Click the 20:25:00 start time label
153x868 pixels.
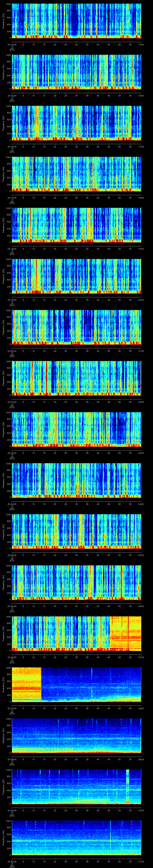click(12, 606)
